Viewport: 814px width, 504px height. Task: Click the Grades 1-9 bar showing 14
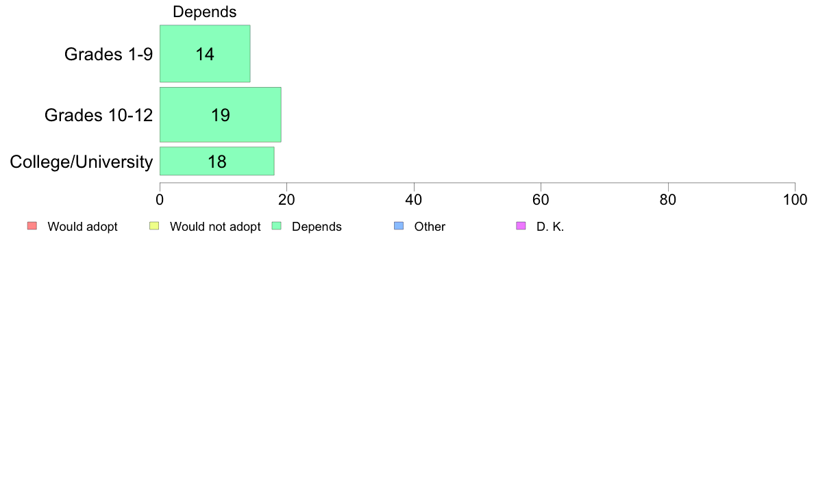(205, 53)
